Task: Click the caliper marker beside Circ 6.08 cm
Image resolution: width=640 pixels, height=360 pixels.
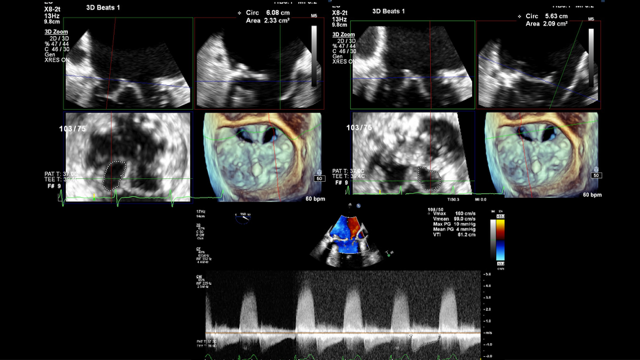Action: 239,13
